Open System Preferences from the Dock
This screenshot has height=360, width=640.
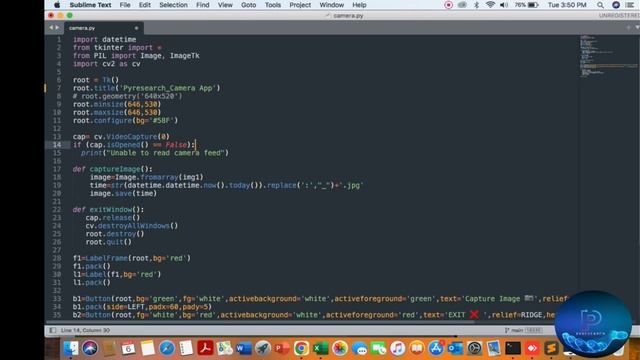474,348
